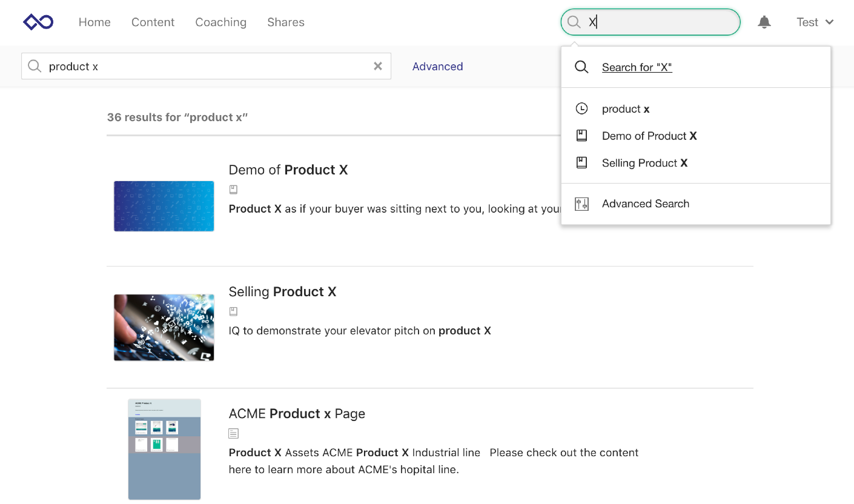Select the 'product x' recent search suggestion
The width and height of the screenshot is (854, 504).
pos(625,108)
